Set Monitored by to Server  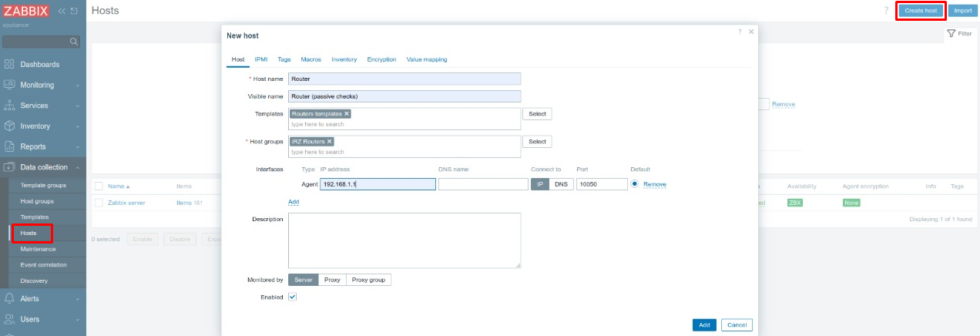pyautogui.click(x=304, y=280)
